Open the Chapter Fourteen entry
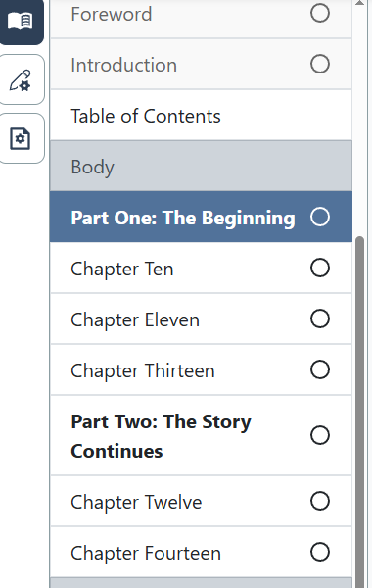The image size is (372, 588). click(x=201, y=553)
